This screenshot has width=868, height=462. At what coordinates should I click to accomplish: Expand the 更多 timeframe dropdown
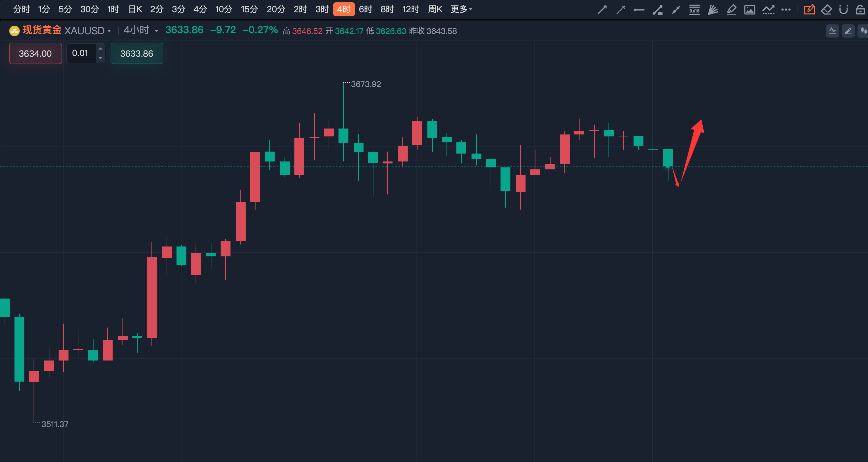tap(461, 10)
